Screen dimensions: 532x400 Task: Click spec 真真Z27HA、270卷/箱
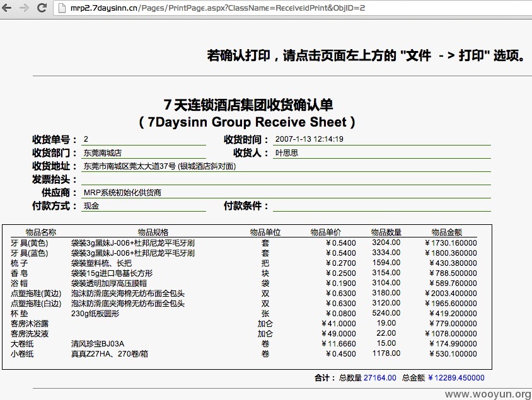110,354
